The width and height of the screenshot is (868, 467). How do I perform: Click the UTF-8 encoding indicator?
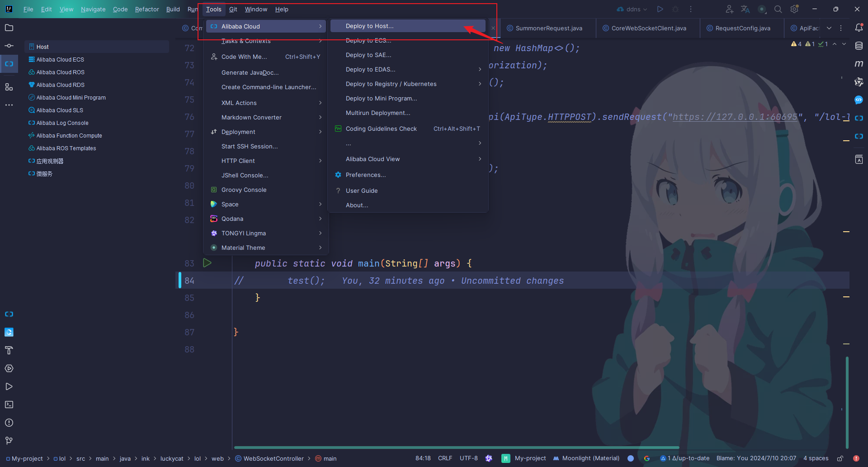[469, 458]
